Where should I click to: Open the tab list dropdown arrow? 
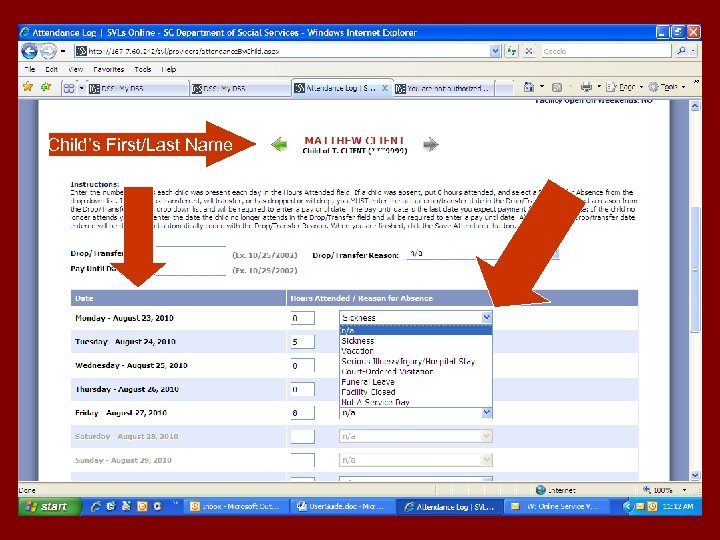[82, 88]
